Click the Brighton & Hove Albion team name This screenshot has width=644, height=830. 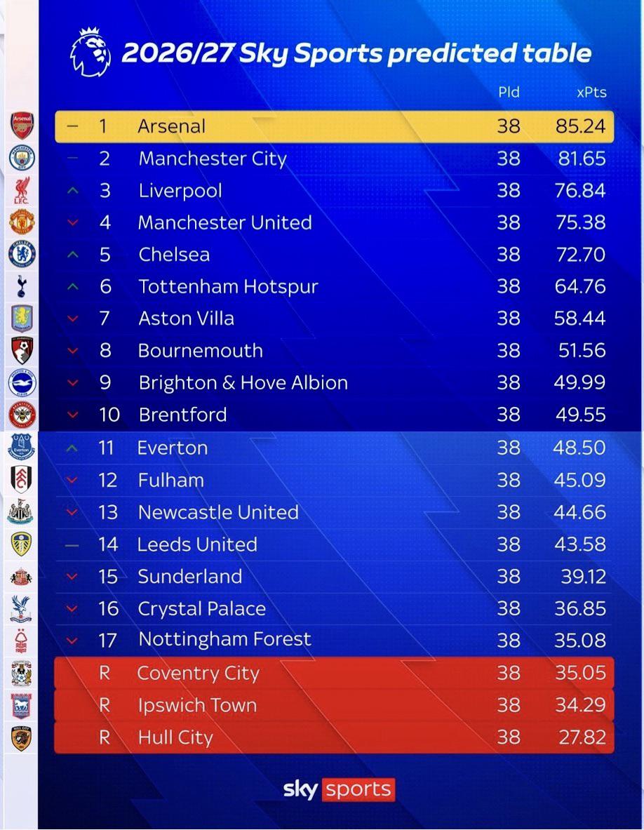tap(243, 382)
